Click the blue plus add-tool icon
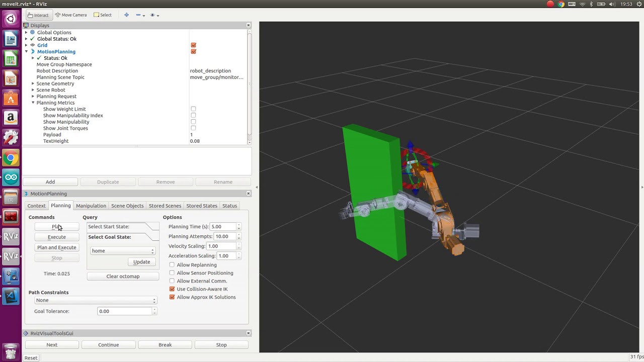Viewport: 644px width, 362px height. [126, 15]
